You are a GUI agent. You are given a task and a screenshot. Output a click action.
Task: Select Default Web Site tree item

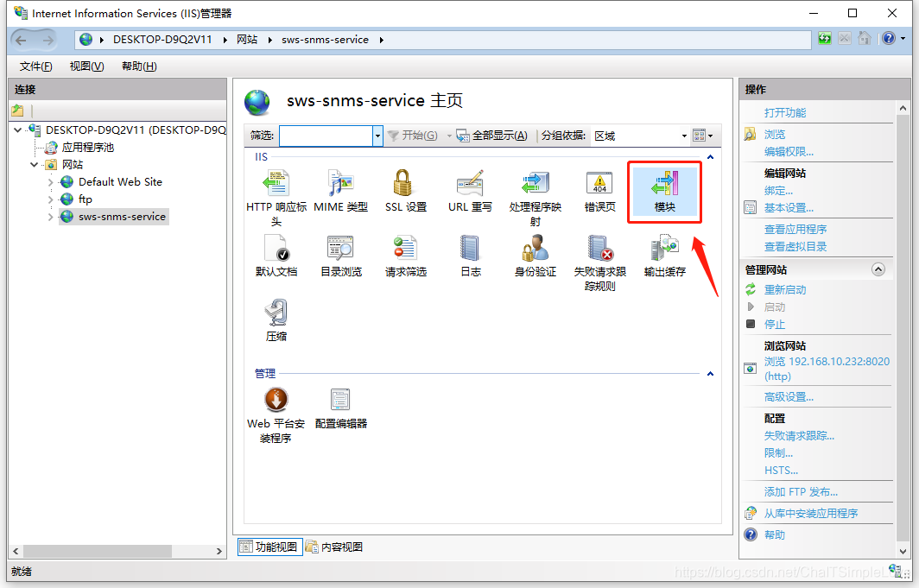point(120,182)
